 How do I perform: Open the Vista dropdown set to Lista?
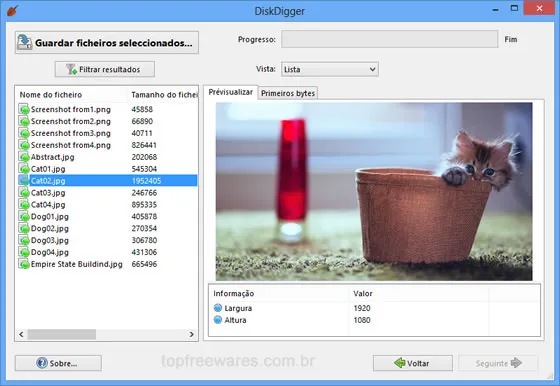click(x=330, y=69)
